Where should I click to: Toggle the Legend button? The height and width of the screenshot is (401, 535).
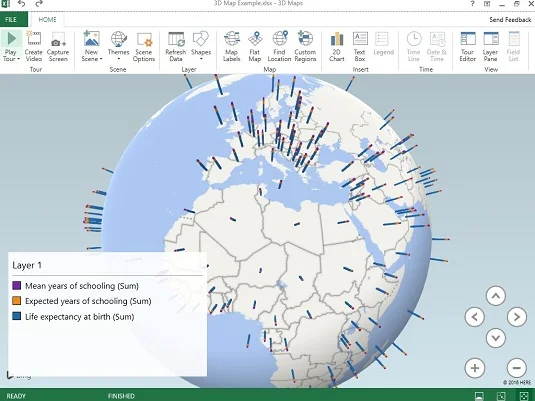[x=384, y=44]
